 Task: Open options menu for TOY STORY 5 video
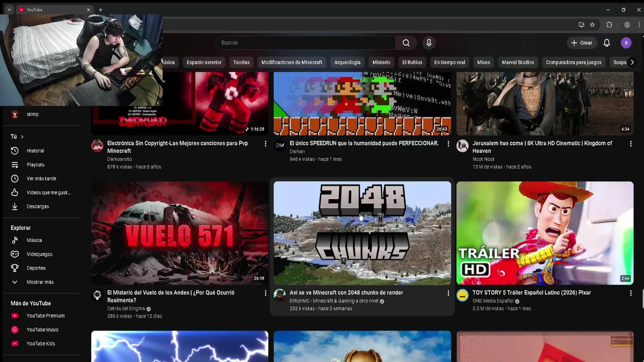pyautogui.click(x=631, y=293)
